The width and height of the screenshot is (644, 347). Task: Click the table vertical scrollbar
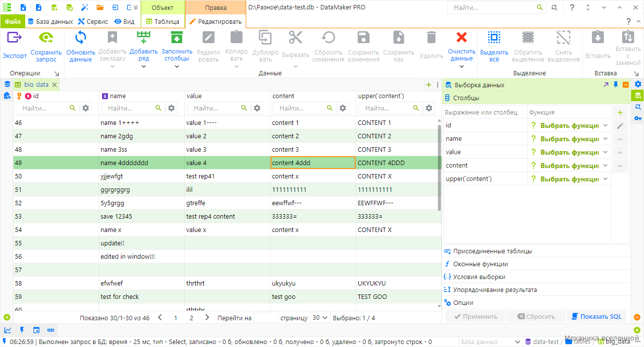[x=439, y=168]
